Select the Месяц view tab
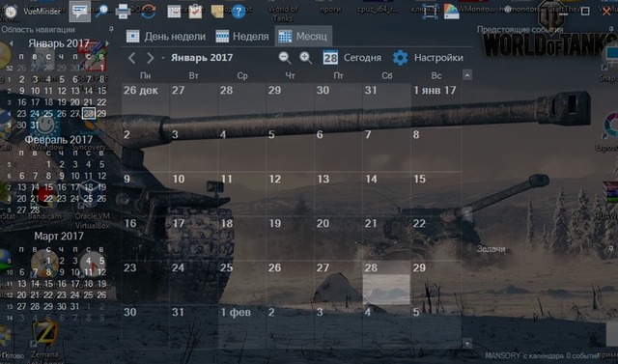 tap(303, 37)
